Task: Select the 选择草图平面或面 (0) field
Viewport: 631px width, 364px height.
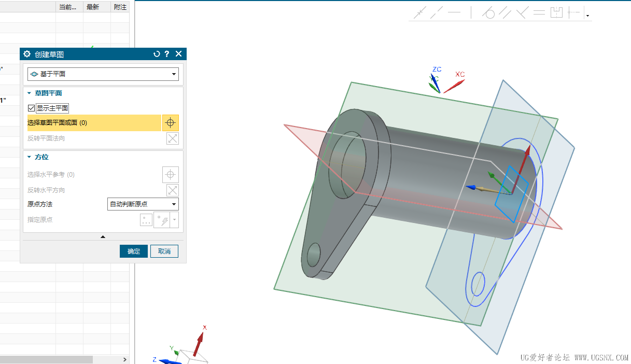Action: (x=94, y=123)
